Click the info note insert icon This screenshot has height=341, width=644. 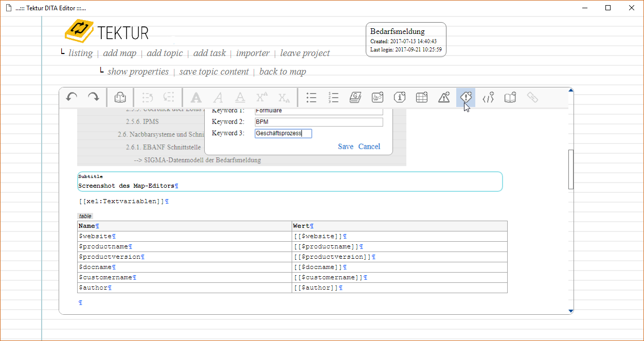pos(400,97)
